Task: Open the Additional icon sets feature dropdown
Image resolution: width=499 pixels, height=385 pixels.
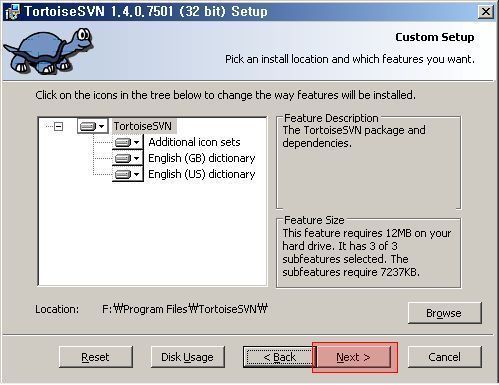Action: 128,142
